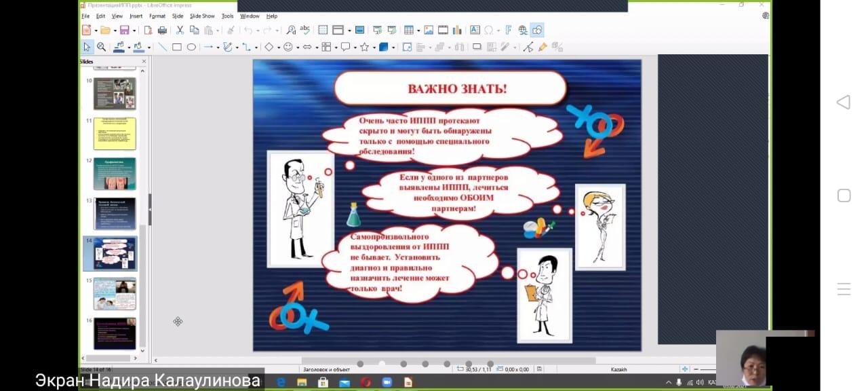Open Zoom app from the taskbar
The width and height of the screenshot is (868, 391).
pyautogui.click(x=387, y=382)
